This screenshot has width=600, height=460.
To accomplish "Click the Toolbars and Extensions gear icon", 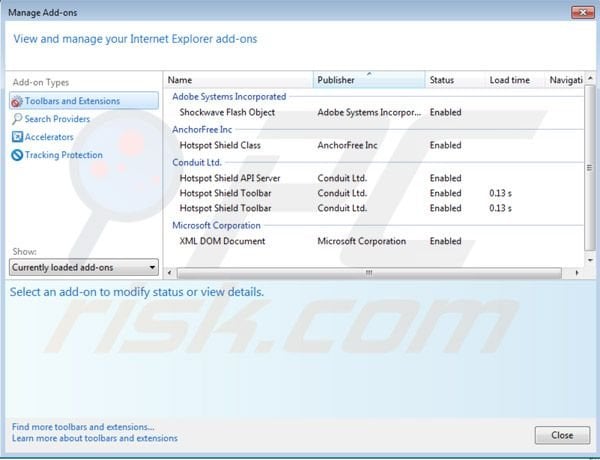I will (x=17, y=101).
